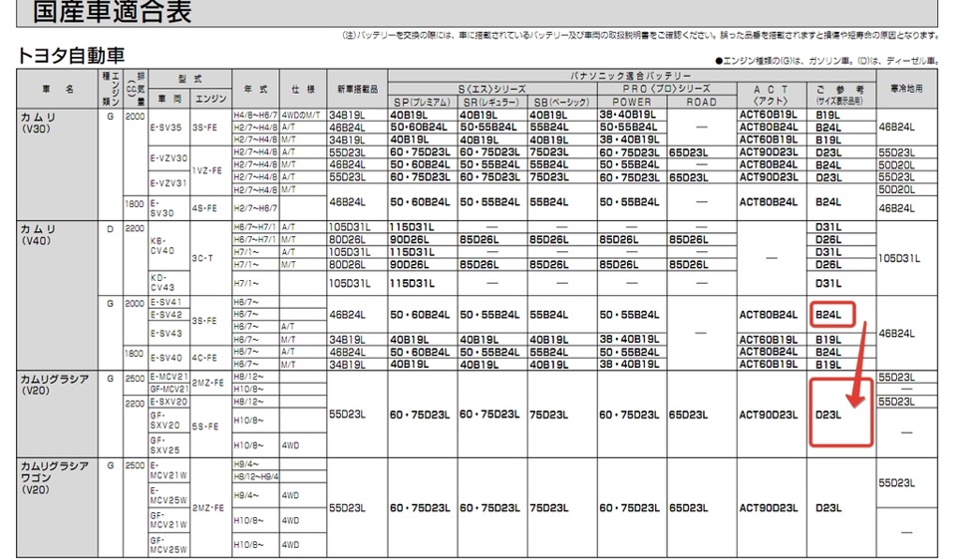Click the 'E-SXV20' model cell

point(168,402)
